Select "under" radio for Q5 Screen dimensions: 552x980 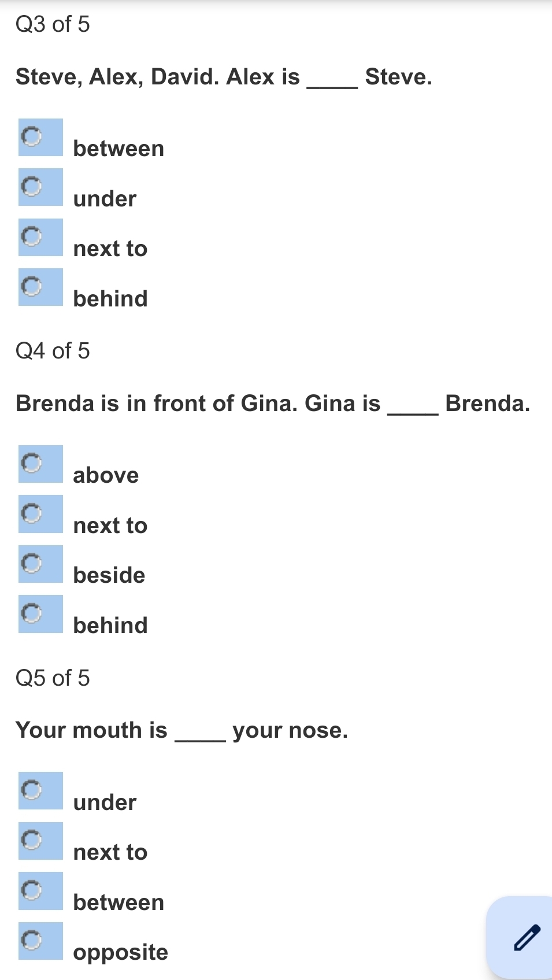coord(32,790)
